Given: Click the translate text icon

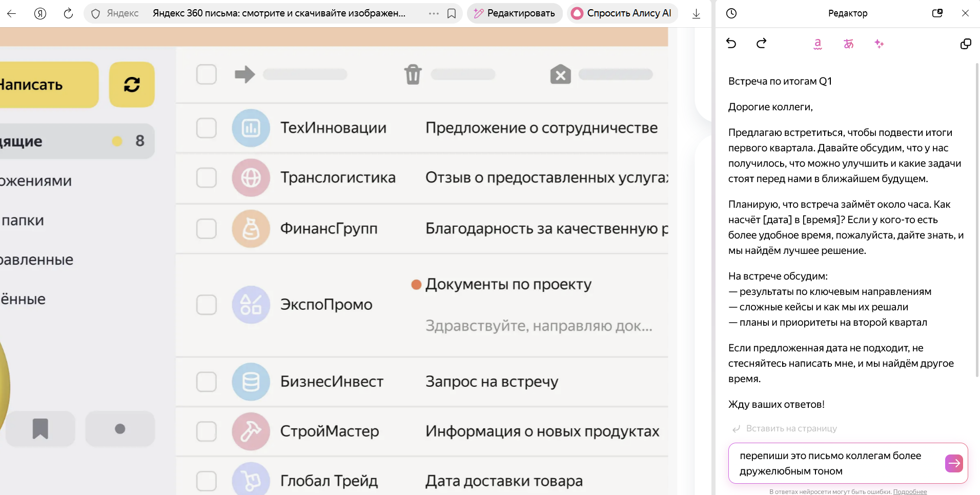Looking at the screenshot, I should [x=849, y=44].
